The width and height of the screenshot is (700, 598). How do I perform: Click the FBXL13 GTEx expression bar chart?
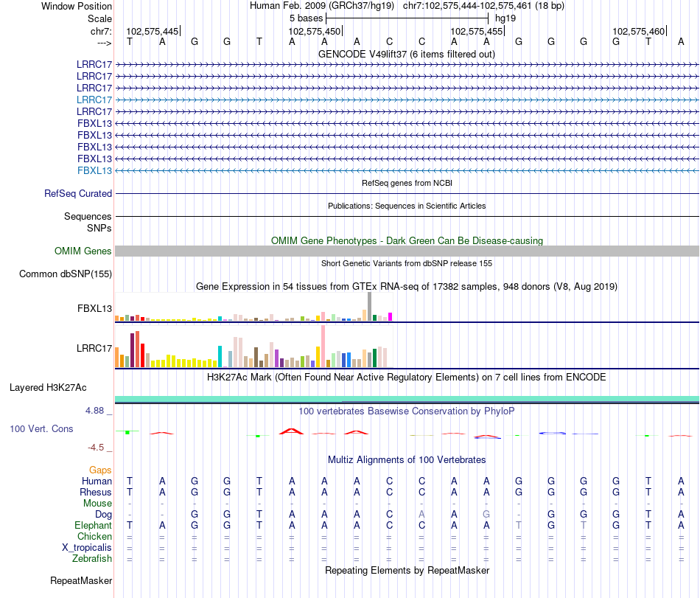point(253,307)
